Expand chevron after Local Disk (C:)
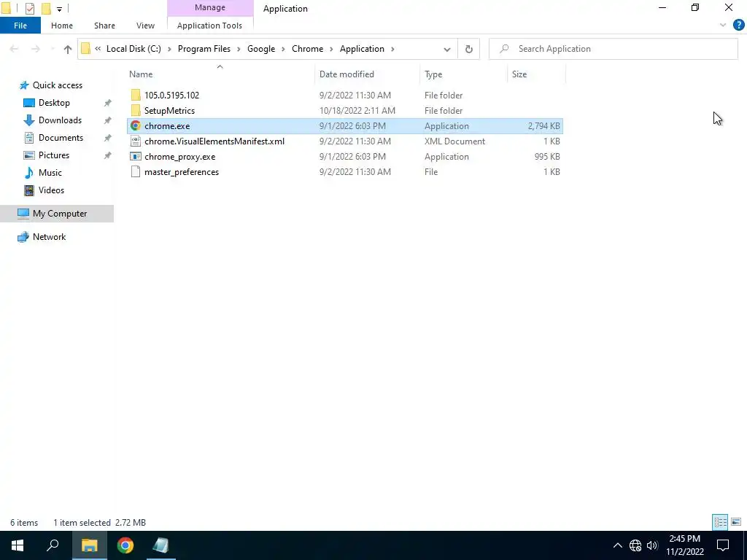The width and height of the screenshot is (747, 560). pos(169,49)
